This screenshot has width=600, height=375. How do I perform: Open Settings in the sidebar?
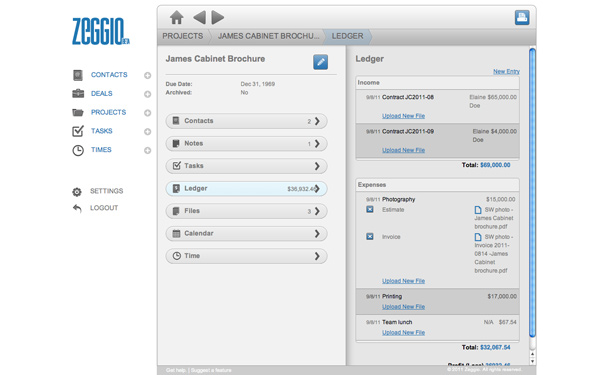point(106,191)
